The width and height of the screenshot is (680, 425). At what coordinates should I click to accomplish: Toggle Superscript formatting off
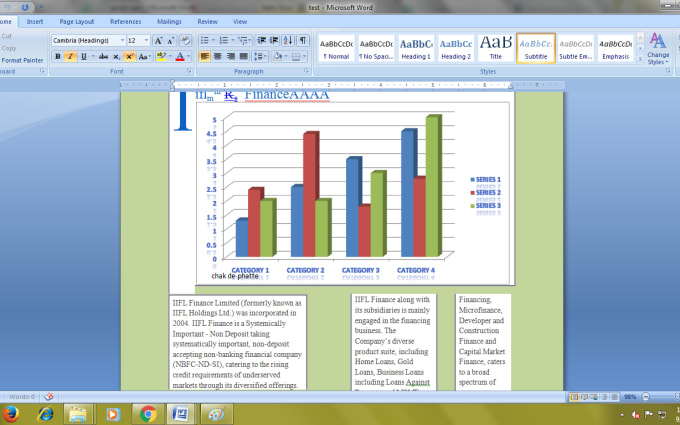click(129, 56)
